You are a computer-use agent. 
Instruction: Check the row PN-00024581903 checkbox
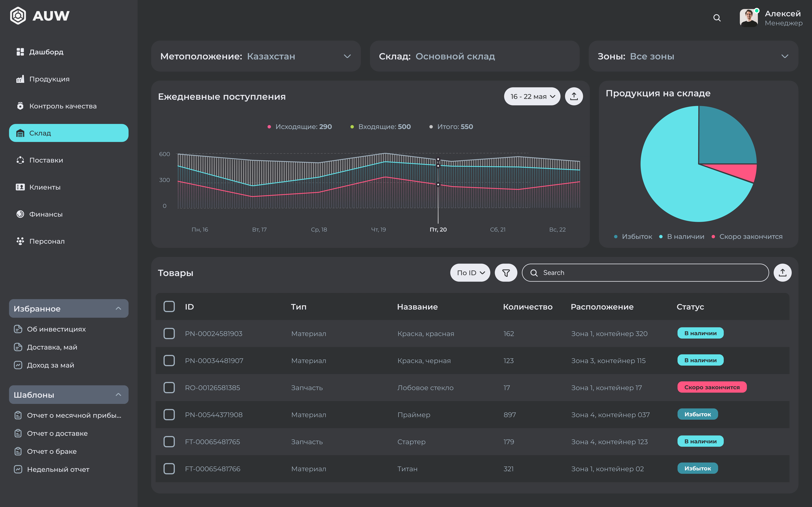[x=169, y=334]
